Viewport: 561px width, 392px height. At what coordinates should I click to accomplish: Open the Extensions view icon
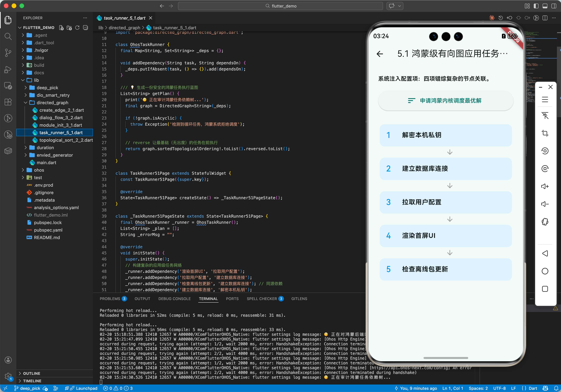(8, 102)
